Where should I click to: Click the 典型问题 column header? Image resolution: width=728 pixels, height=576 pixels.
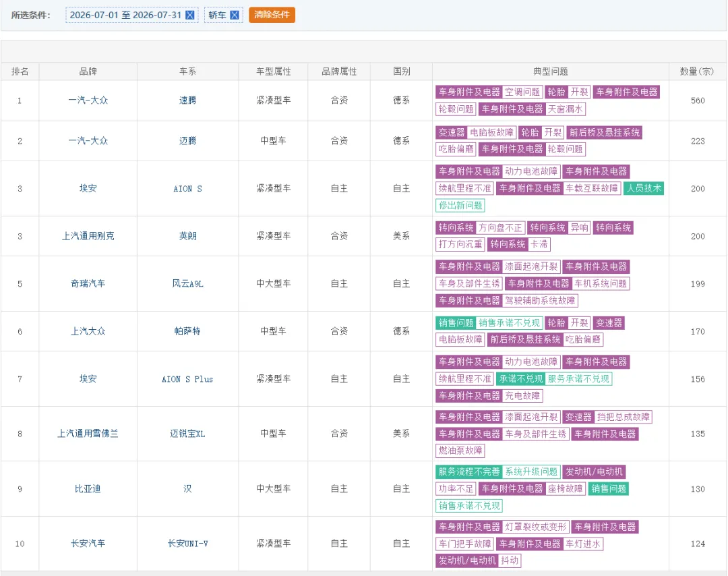[x=550, y=71]
